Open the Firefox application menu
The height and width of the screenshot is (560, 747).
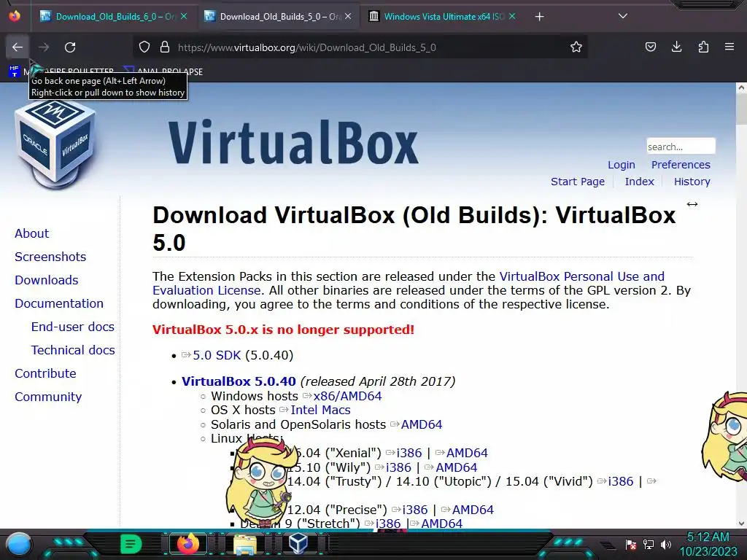(729, 47)
